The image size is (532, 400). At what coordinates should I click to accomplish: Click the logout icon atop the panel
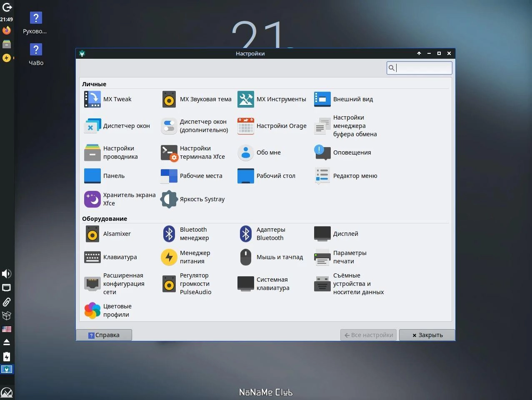click(7, 7)
